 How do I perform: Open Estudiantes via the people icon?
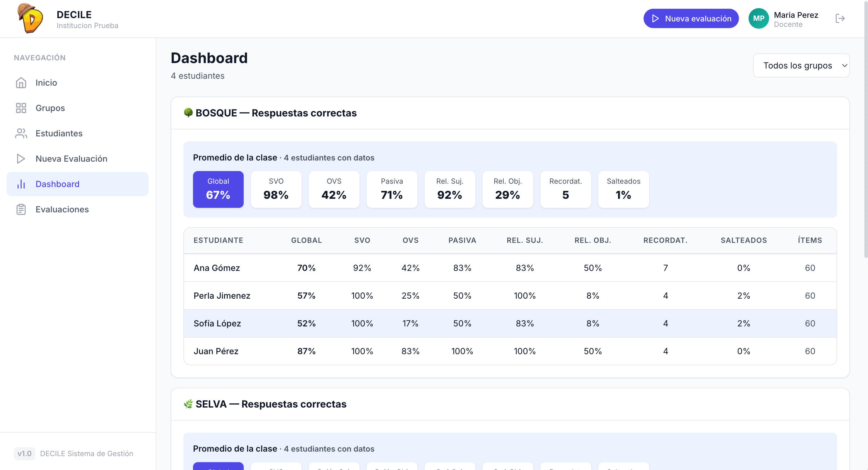tap(21, 133)
